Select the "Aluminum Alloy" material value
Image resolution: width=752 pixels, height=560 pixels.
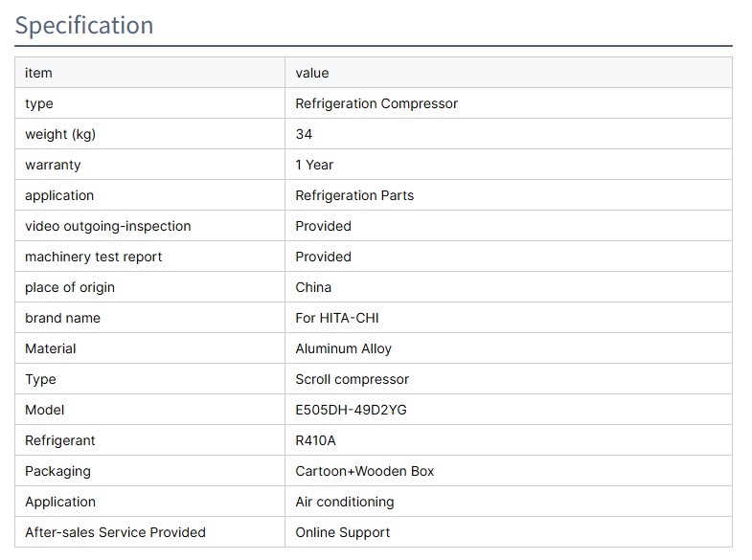(343, 348)
